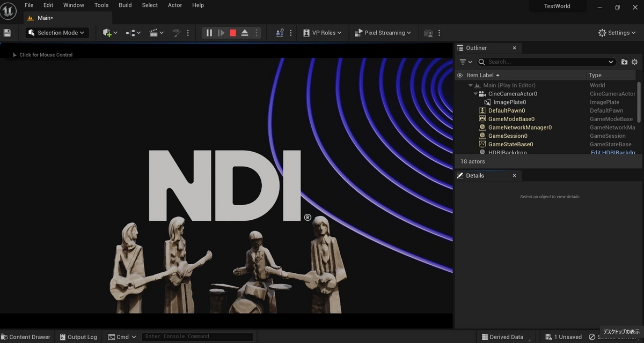The width and height of the screenshot is (644, 343).
Task: Open the VP Roles dropdown
Action: tap(323, 33)
